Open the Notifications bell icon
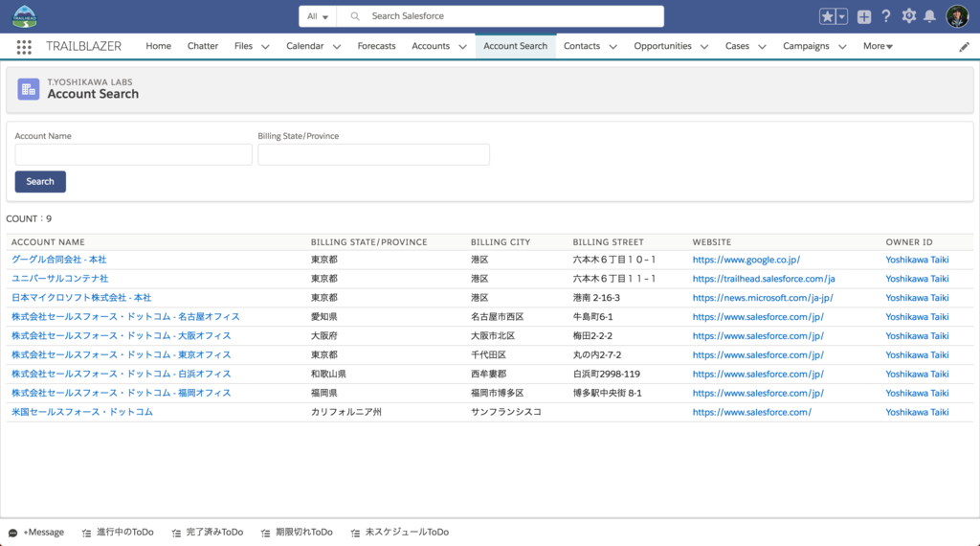980x546 pixels. (x=930, y=16)
